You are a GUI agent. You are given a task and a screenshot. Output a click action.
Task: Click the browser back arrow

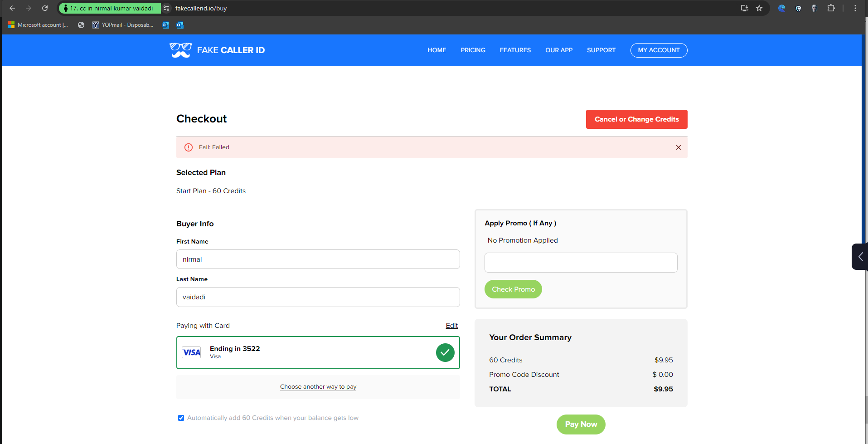[12, 8]
